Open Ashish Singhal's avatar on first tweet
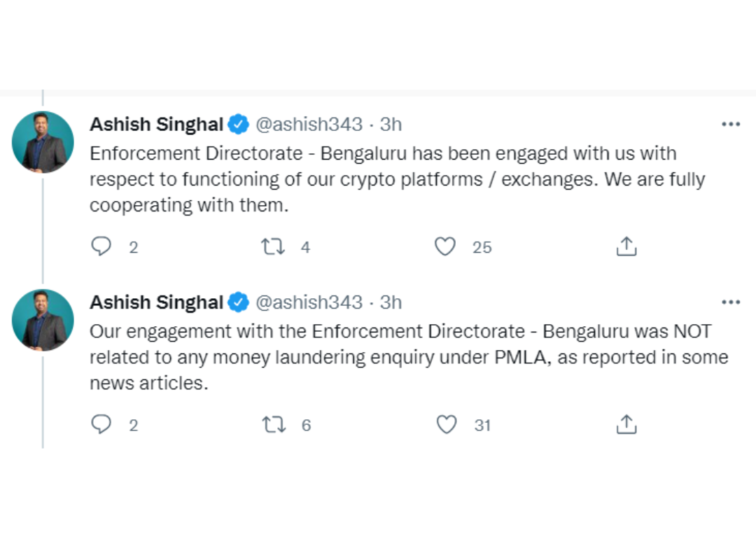 coord(43,142)
